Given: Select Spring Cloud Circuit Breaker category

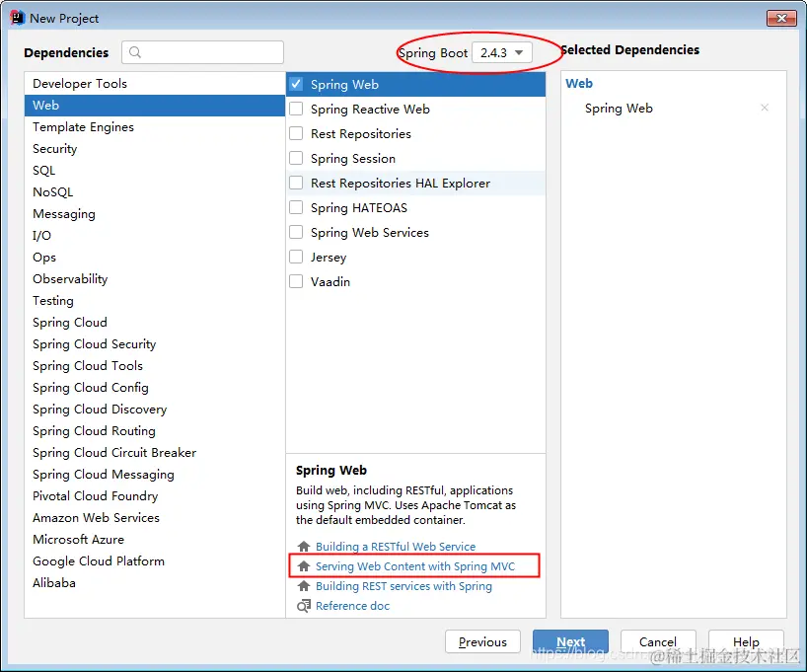Looking at the screenshot, I should (x=155, y=453).
